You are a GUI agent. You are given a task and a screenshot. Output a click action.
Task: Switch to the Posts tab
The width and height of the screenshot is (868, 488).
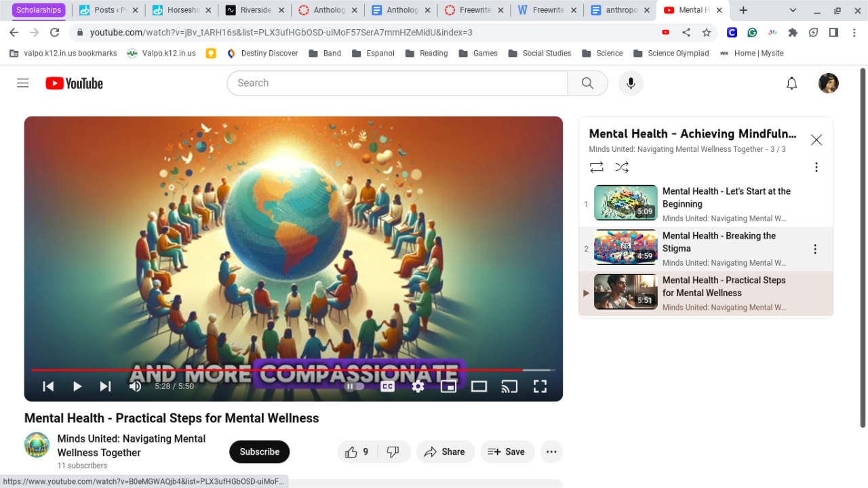point(108,10)
